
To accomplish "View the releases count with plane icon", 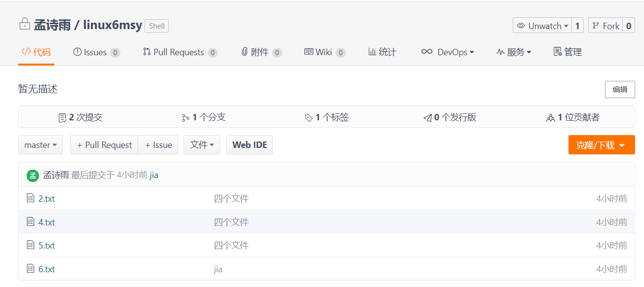I will 450,117.
